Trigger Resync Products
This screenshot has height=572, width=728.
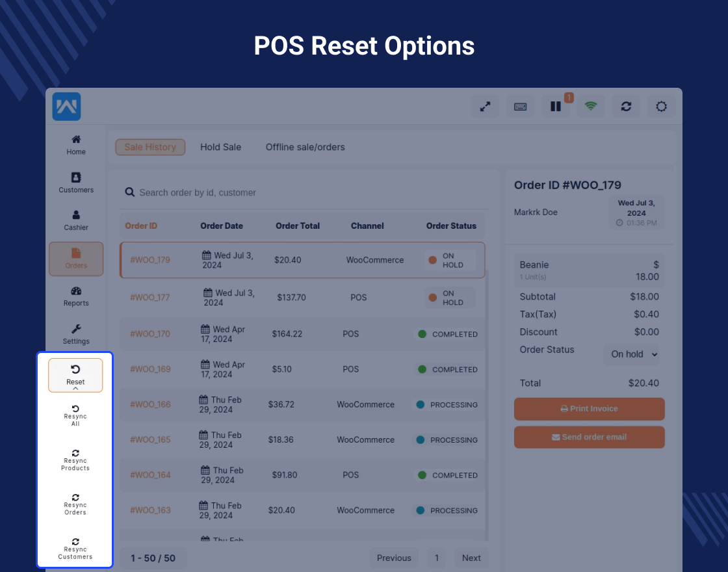[75, 460]
